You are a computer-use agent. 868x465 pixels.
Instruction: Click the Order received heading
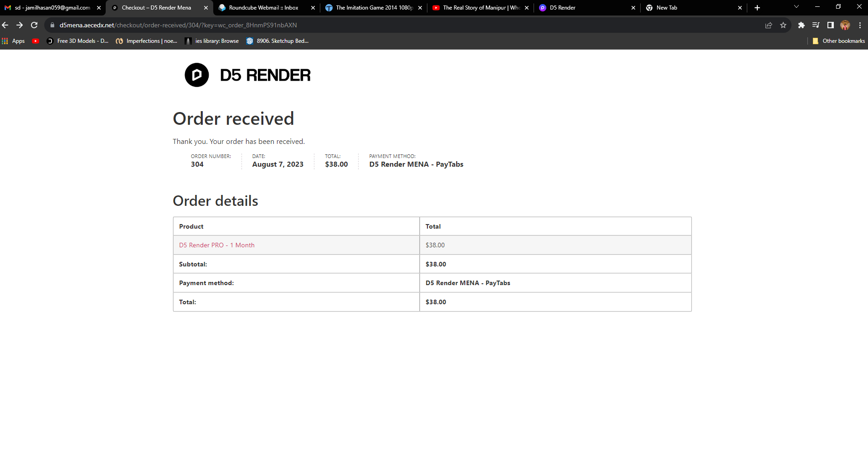[233, 119]
